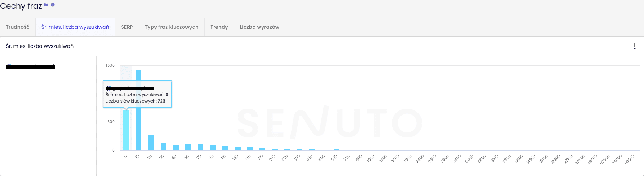Image resolution: width=644 pixels, height=176 pixels.
Task: Click the video tutorial icon beside Cechy fraz
Action: (46, 5)
